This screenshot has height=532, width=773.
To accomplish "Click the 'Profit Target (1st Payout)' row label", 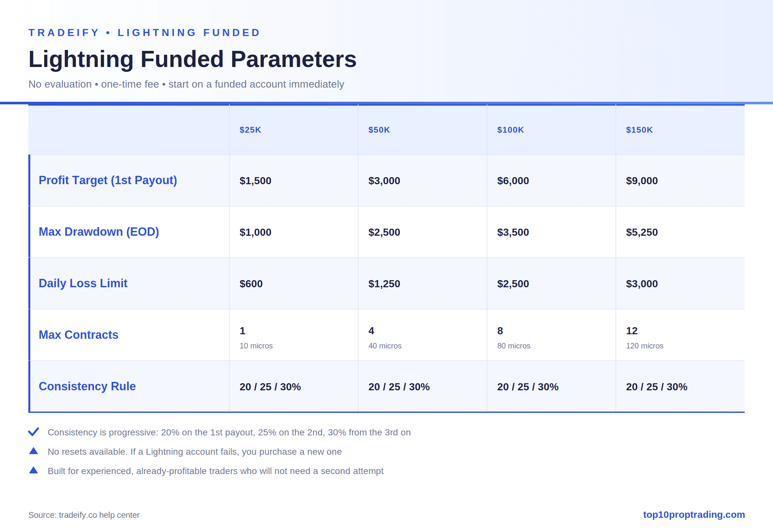I will (108, 180).
